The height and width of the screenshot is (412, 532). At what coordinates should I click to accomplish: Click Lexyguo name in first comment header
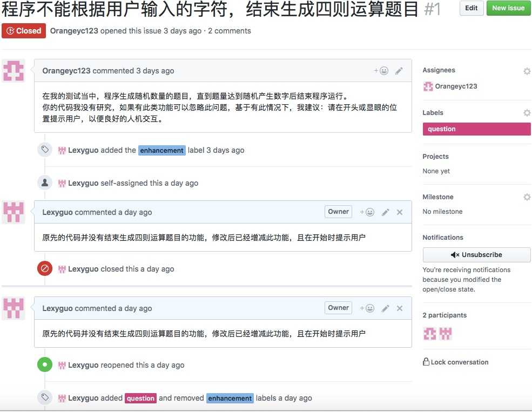(x=58, y=212)
